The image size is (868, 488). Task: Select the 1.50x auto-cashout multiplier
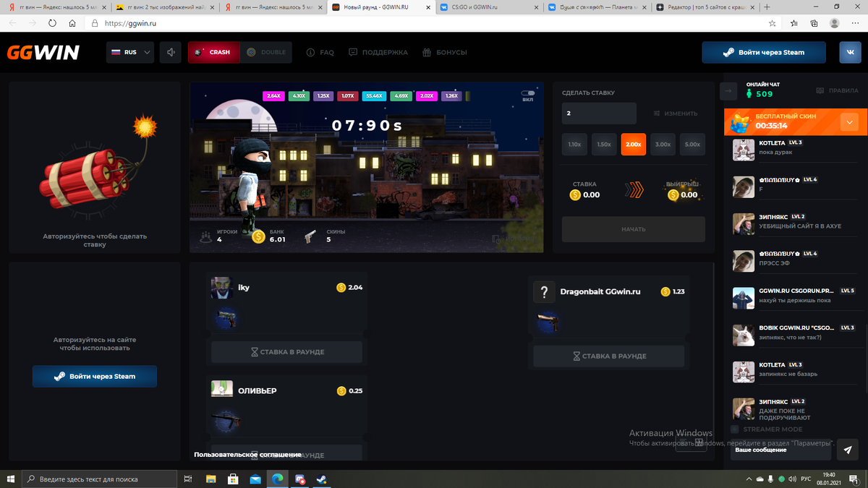click(604, 145)
